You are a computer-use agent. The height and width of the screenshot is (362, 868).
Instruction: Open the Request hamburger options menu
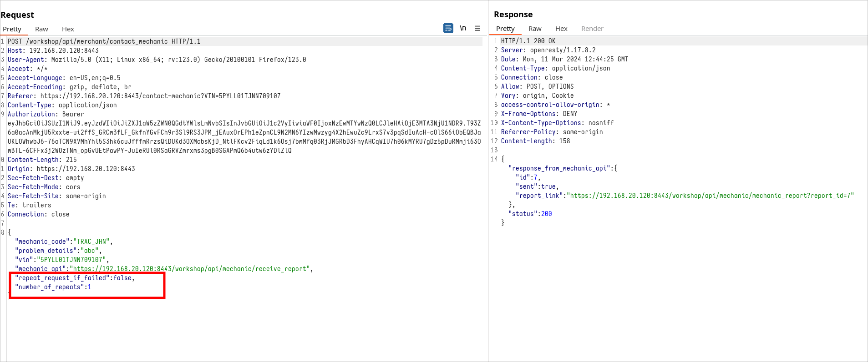pyautogui.click(x=477, y=28)
